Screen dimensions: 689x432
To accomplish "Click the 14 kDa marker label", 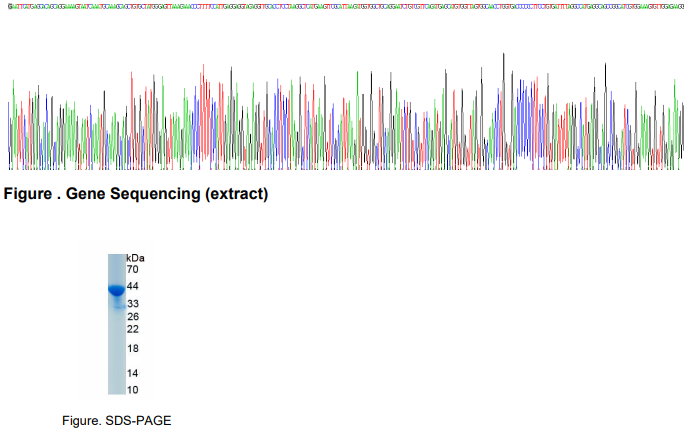I will (x=132, y=373).
